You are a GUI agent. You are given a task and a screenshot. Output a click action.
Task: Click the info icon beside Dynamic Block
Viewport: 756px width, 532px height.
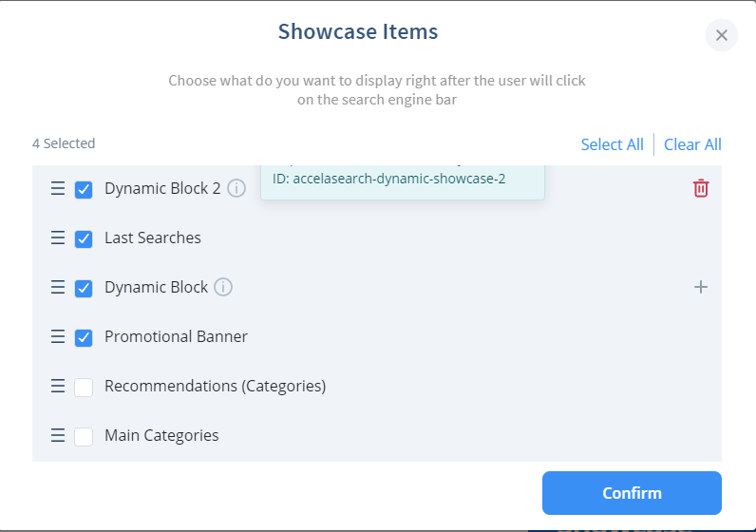(223, 287)
